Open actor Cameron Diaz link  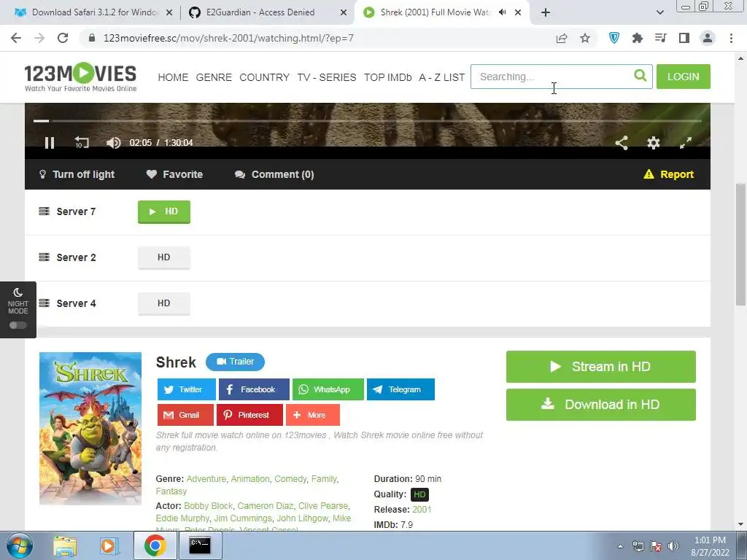point(266,506)
